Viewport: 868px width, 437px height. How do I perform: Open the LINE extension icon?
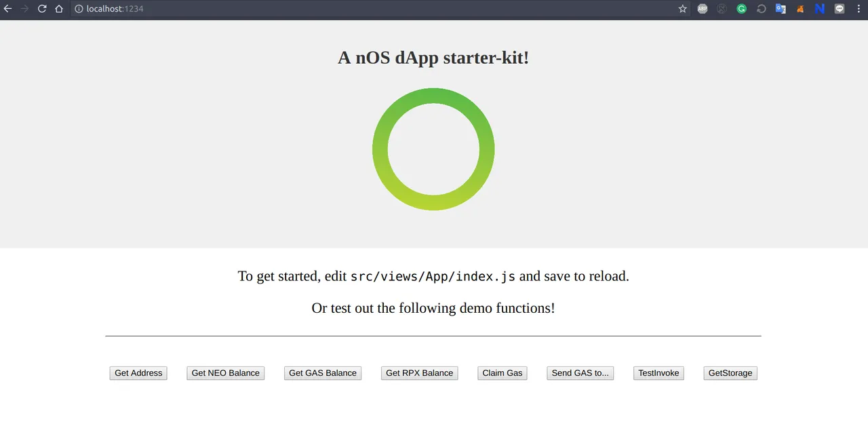840,9
